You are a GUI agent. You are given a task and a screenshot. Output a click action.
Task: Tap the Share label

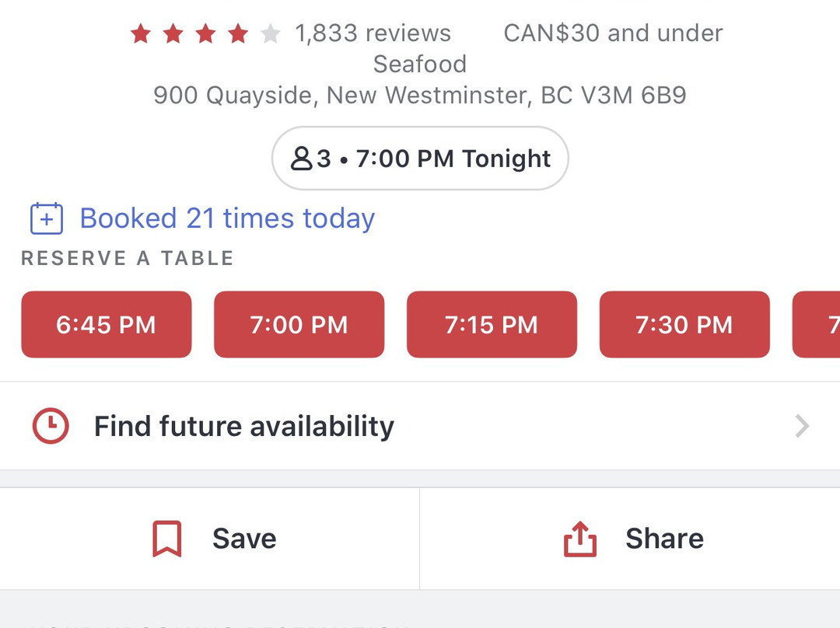tap(665, 539)
